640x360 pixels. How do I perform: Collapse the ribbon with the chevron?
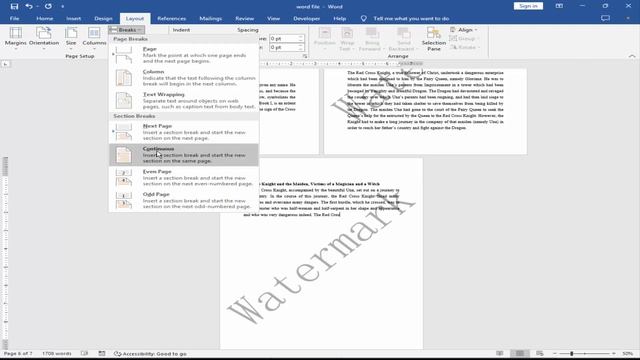click(x=632, y=56)
